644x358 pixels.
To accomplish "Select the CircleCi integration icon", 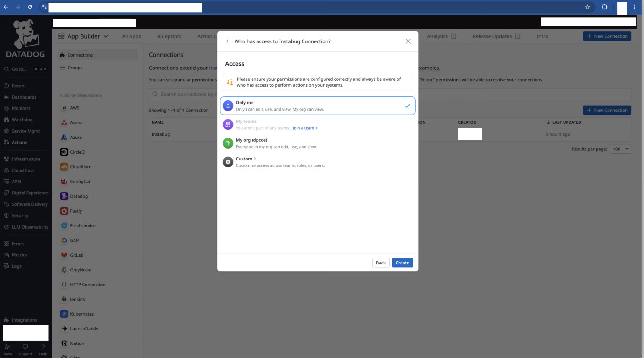I will (x=64, y=152).
